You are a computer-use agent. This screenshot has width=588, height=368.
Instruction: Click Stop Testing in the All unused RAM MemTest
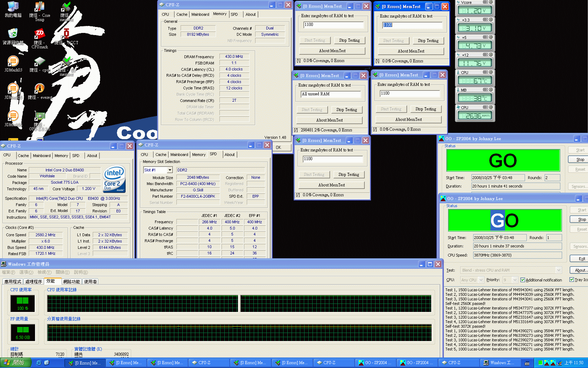pyautogui.click(x=346, y=110)
